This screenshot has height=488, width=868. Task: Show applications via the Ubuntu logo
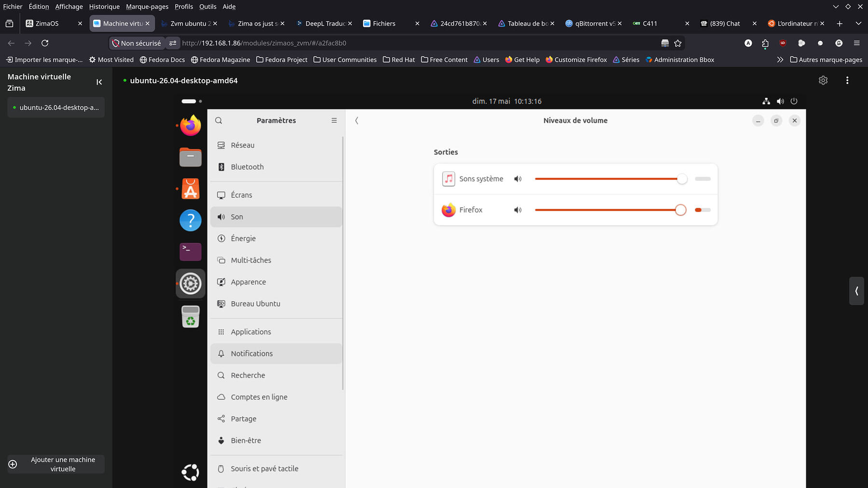pos(190,472)
